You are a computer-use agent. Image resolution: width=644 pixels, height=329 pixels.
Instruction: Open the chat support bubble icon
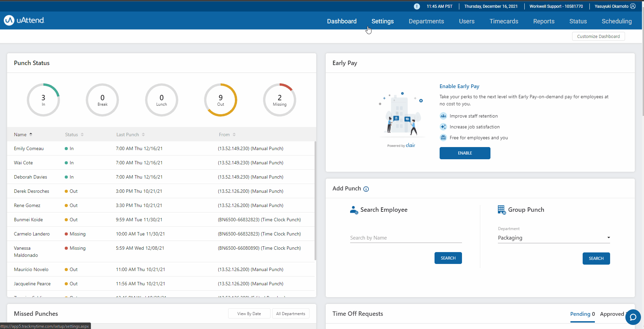click(x=632, y=317)
